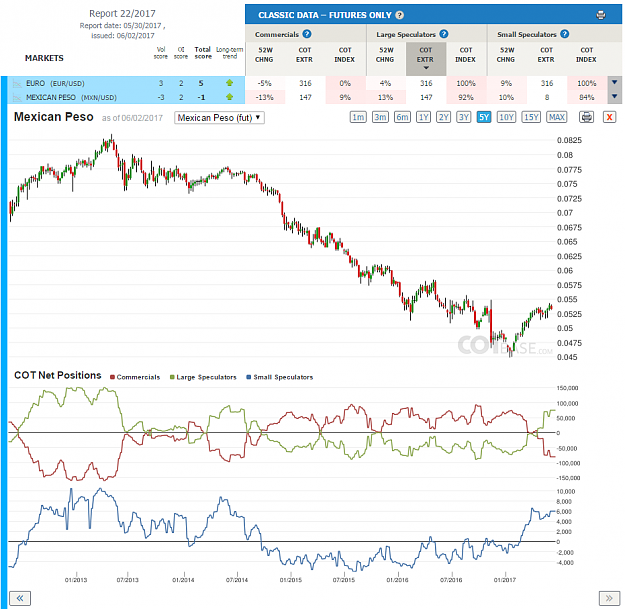Click Euro Small Speculators 9% cell
Screen dimensions: 625x609
click(x=506, y=83)
